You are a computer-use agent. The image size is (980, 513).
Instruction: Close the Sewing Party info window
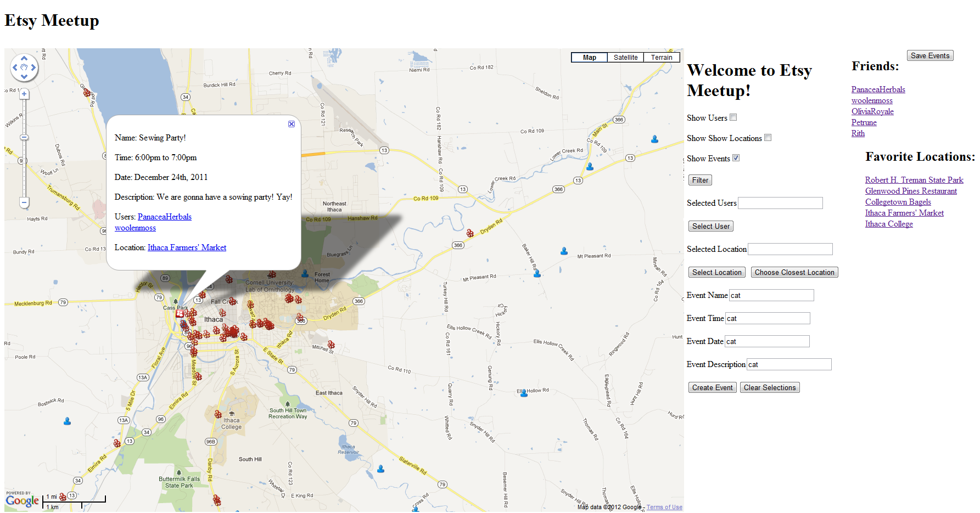[x=292, y=124]
